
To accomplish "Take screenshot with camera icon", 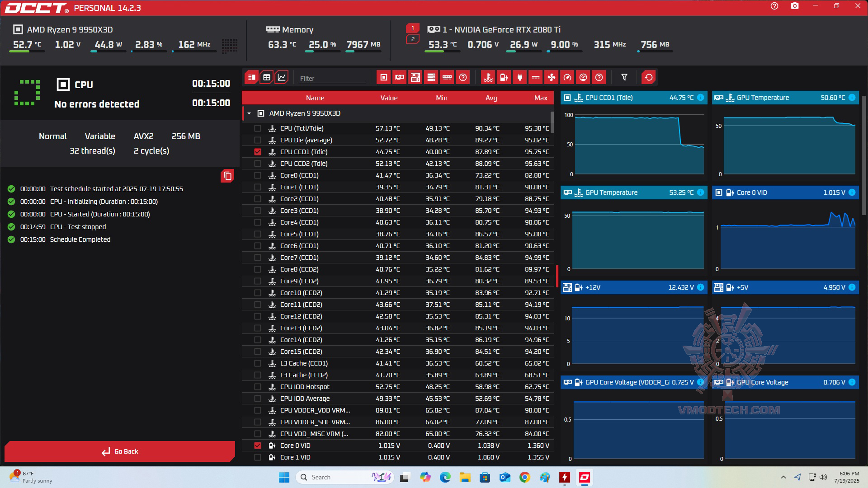I will (x=795, y=6).
